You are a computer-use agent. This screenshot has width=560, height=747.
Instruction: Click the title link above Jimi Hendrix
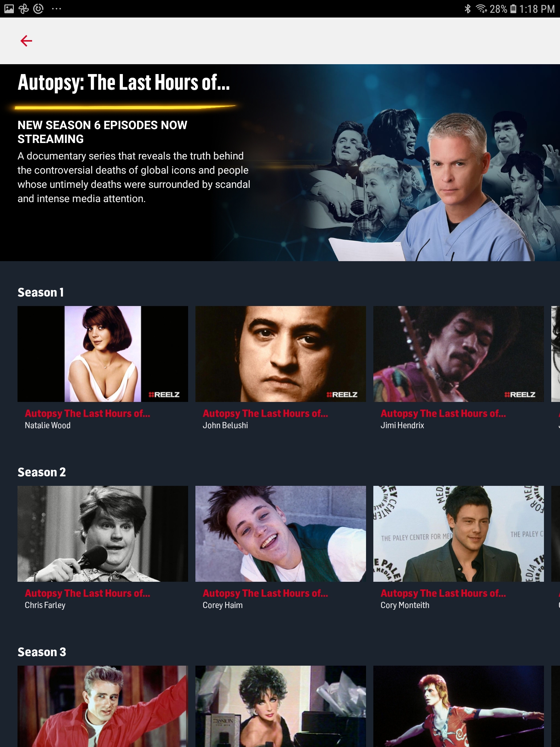click(x=443, y=413)
